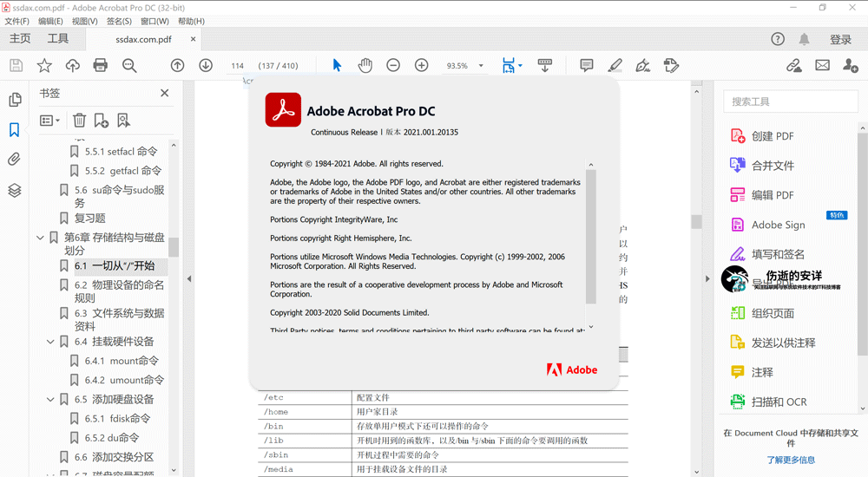Open the 组织页面 tool
868x477 pixels.
pos(773,313)
